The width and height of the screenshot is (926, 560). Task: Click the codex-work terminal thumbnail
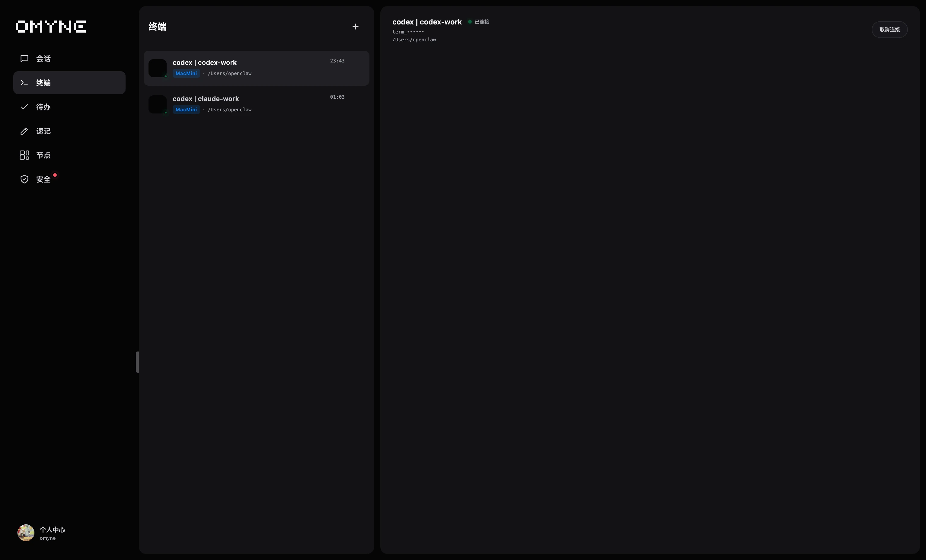[158, 68]
